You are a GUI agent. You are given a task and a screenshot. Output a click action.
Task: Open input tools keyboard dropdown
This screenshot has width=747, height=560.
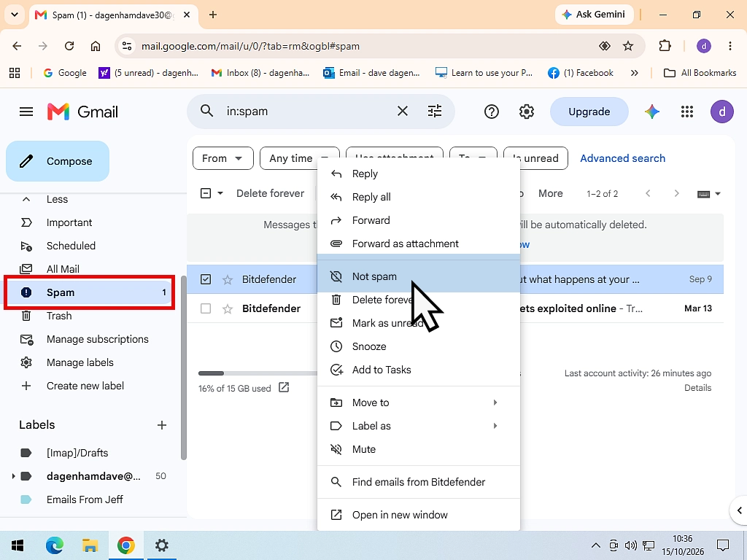coord(708,194)
